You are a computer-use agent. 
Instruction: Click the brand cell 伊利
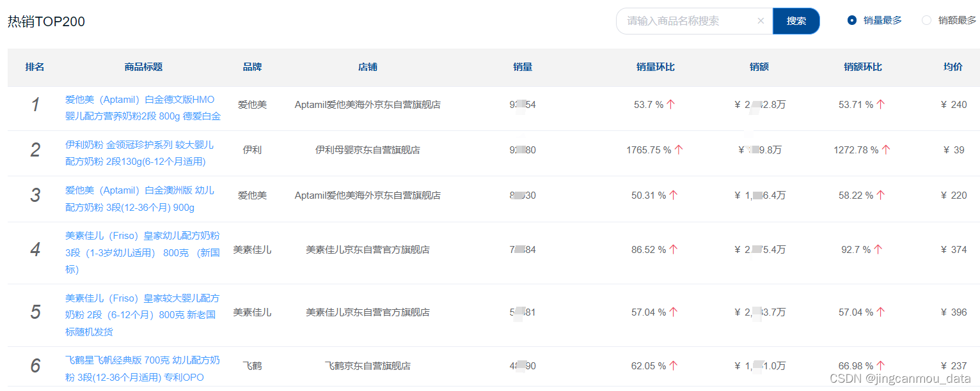[252, 150]
